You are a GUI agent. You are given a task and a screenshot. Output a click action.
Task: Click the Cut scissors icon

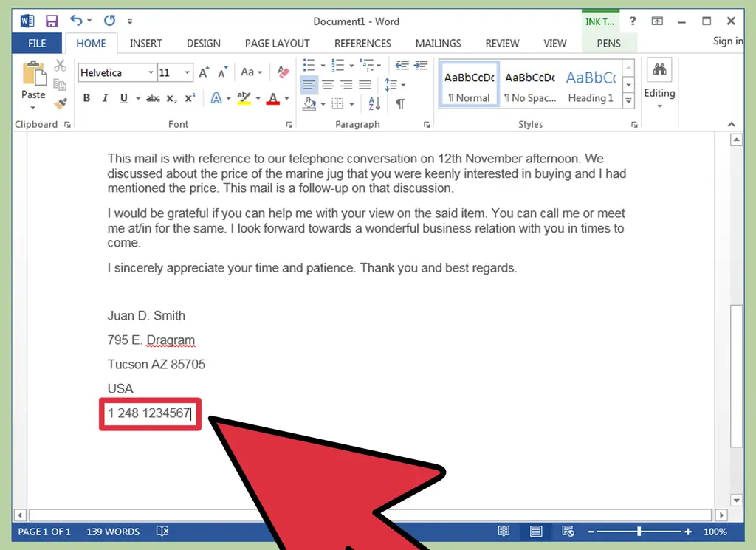(x=61, y=66)
